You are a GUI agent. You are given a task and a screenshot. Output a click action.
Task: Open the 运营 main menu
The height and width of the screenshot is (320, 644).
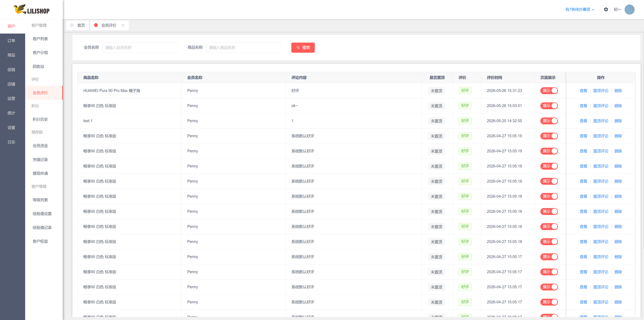tap(11, 99)
